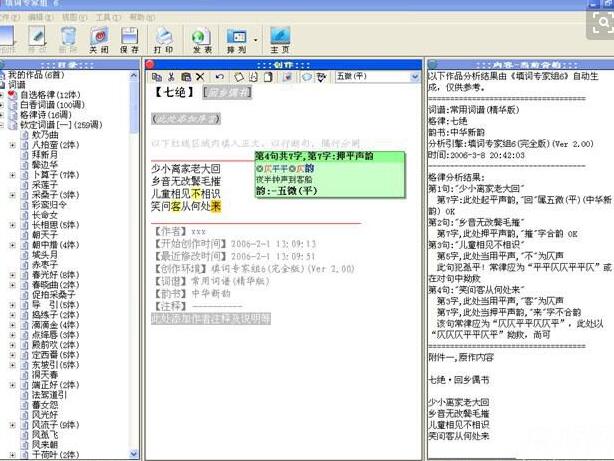Expand the 朝中措(4体) tree node
Viewport: 614px width, 461px height.
point(13,245)
